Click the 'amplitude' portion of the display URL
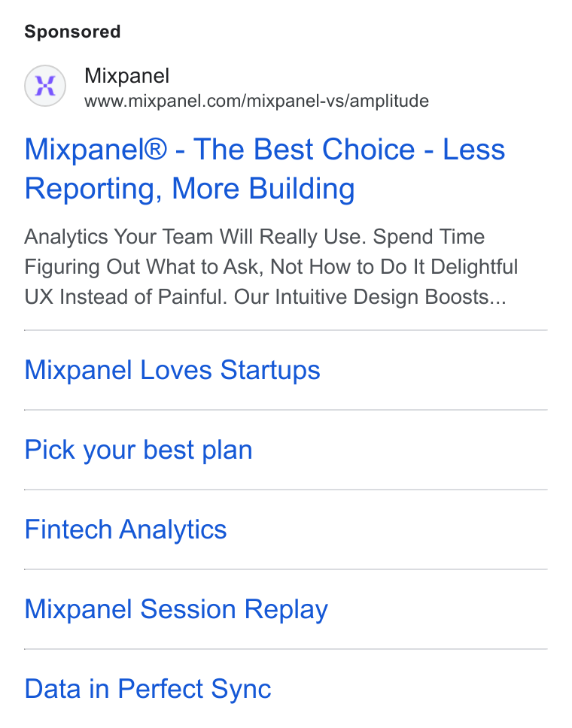 click(389, 101)
